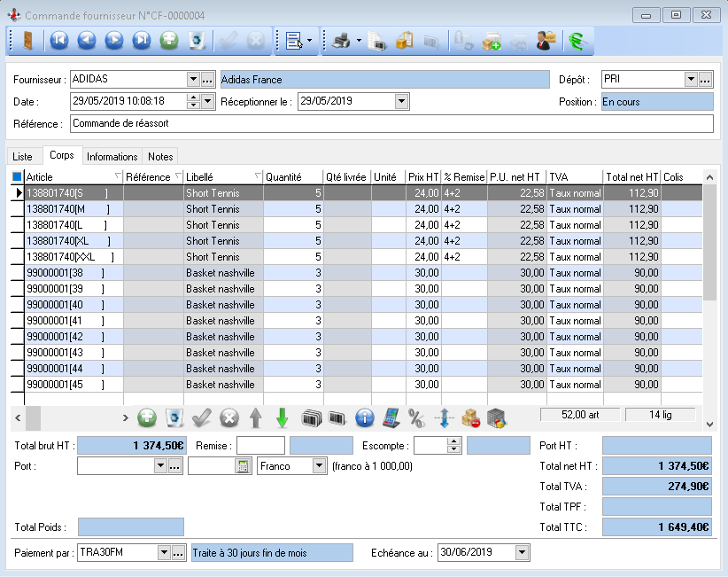Image resolution: width=728 pixels, height=577 pixels.
Task: Click the green add new order icon
Action: point(169,40)
